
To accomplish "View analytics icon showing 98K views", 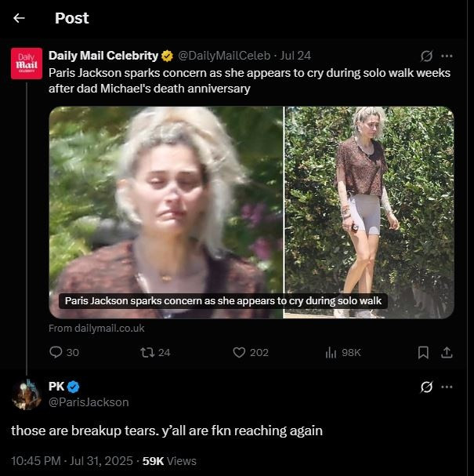I will click(331, 353).
